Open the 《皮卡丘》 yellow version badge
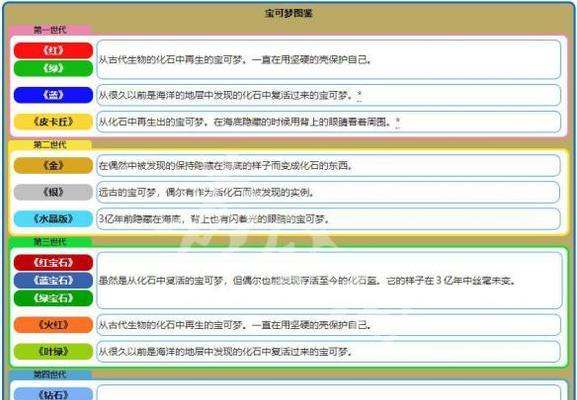 point(53,122)
